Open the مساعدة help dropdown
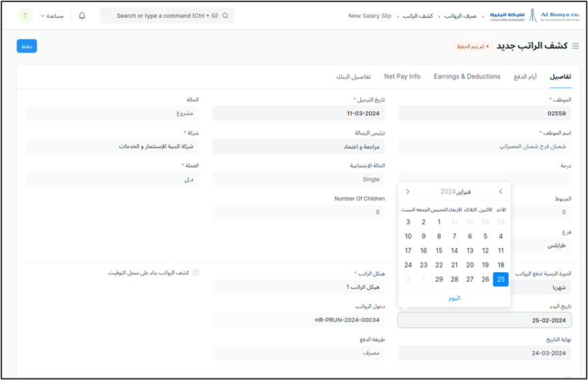This screenshot has width=588, height=380. [51, 16]
